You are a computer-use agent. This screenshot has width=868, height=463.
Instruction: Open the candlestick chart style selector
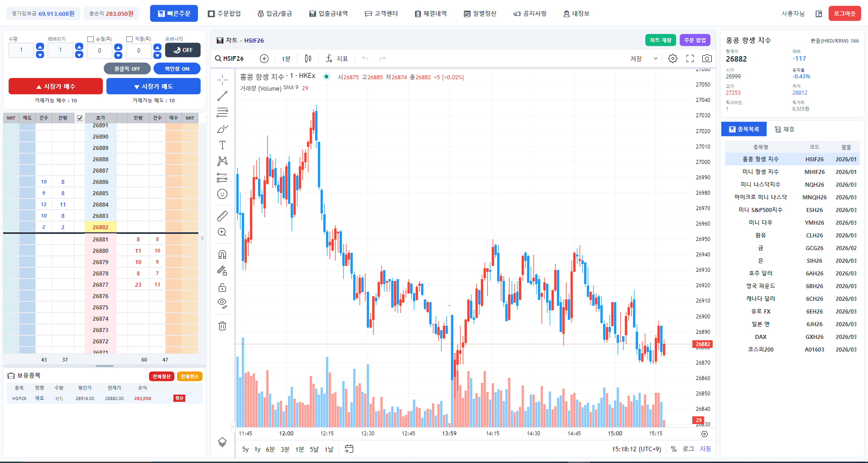pyautogui.click(x=308, y=58)
